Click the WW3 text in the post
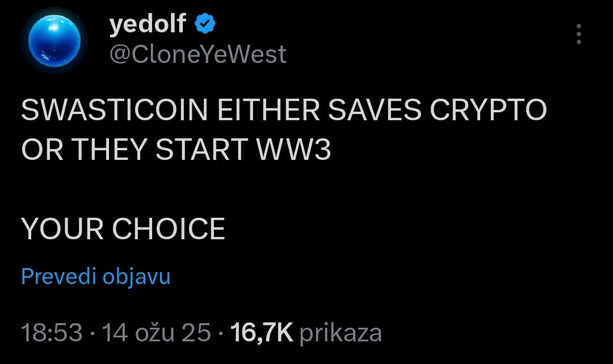613x364 pixels. tap(293, 150)
